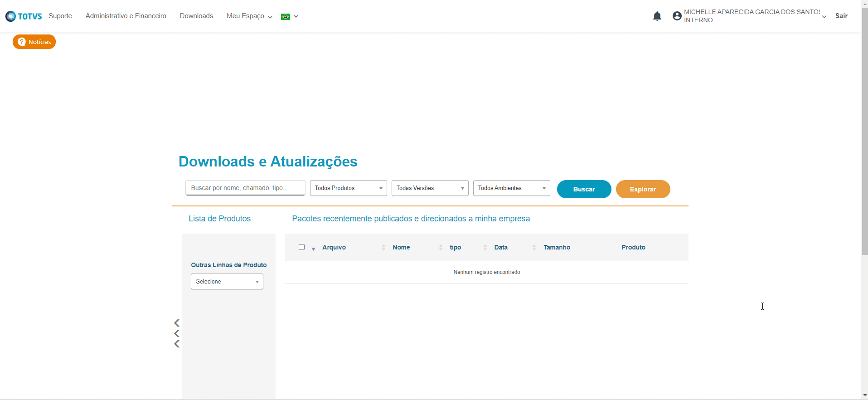
Task: Click the Brazil flag language icon
Action: coord(285,17)
